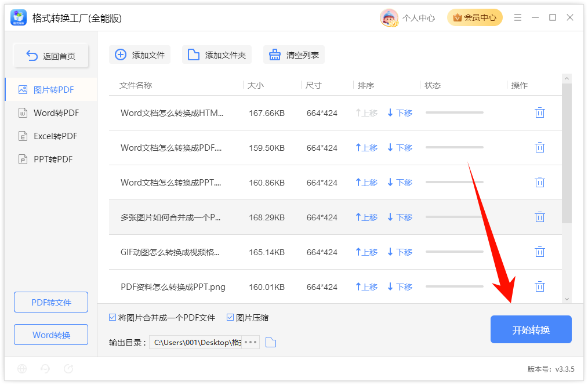Click size value 165.14KB
Image resolution: width=588 pixels, height=385 pixels.
coord(267,252)
